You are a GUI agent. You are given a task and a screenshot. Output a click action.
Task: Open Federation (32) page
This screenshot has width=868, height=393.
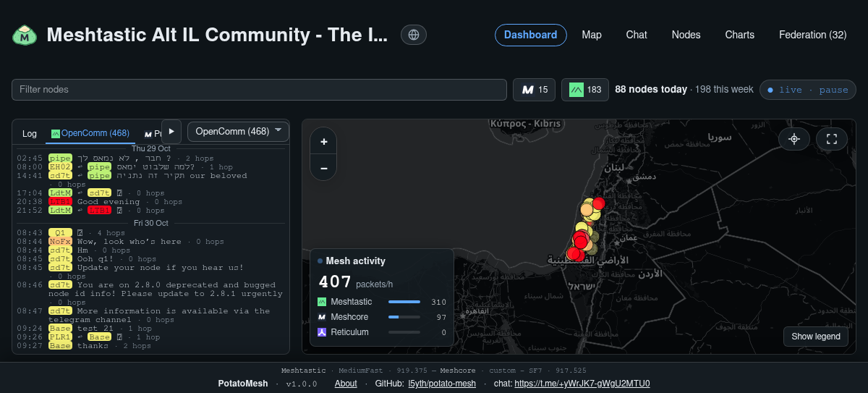(812, 35)
